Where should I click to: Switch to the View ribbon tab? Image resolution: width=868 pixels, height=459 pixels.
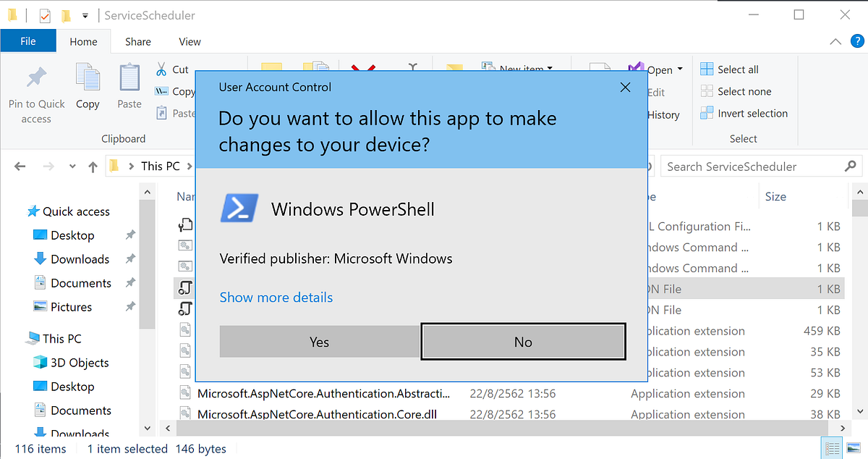(x=189, y=41)
